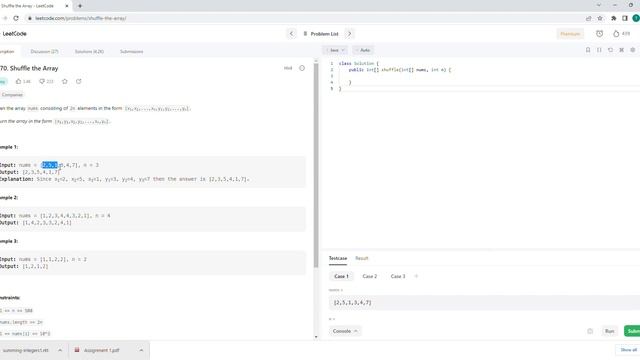Open browser side panel icon

tap(625, 18)
